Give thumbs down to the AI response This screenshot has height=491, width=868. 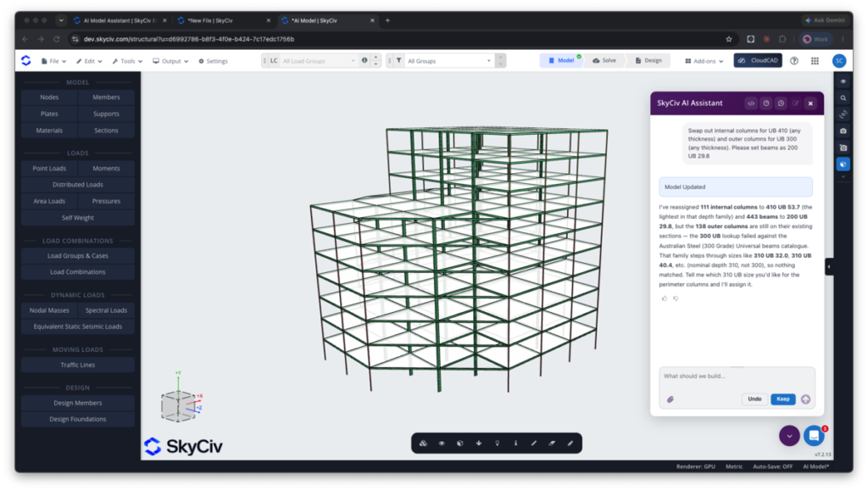pyautogui.click(x=676, y=299)
